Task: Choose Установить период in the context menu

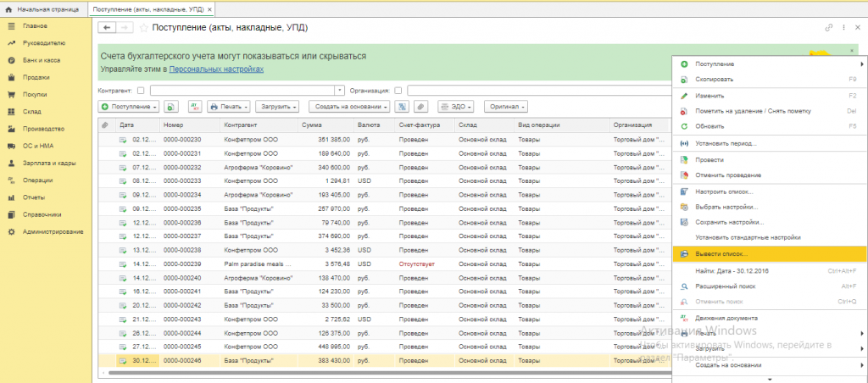Action: coord(725,143)
